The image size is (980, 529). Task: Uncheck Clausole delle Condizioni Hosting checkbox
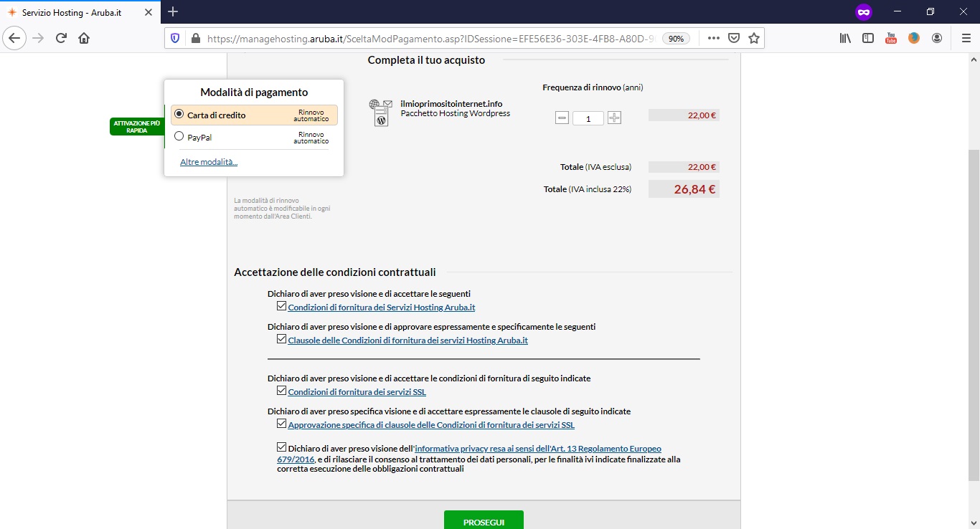coord(281,339)
